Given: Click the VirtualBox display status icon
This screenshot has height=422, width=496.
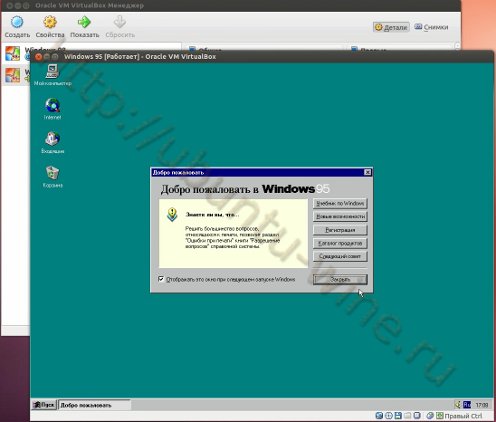Looking at the screenshot, I should (417, 416).
